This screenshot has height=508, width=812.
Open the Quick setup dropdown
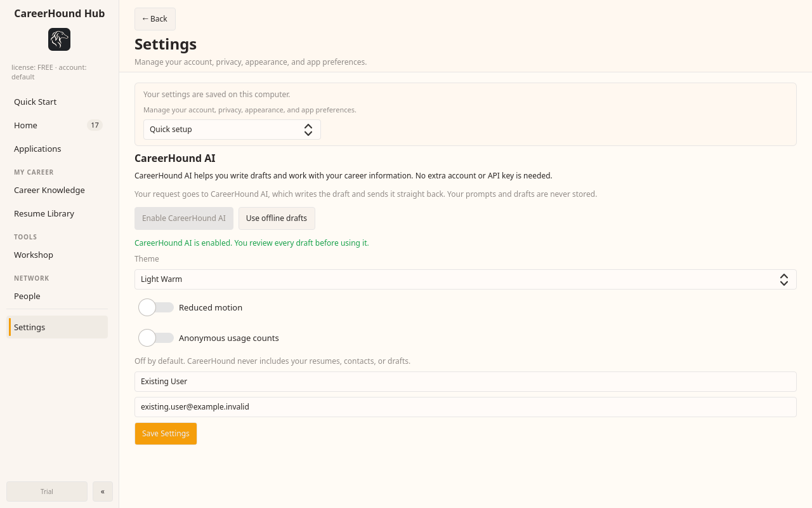point(232,130)
